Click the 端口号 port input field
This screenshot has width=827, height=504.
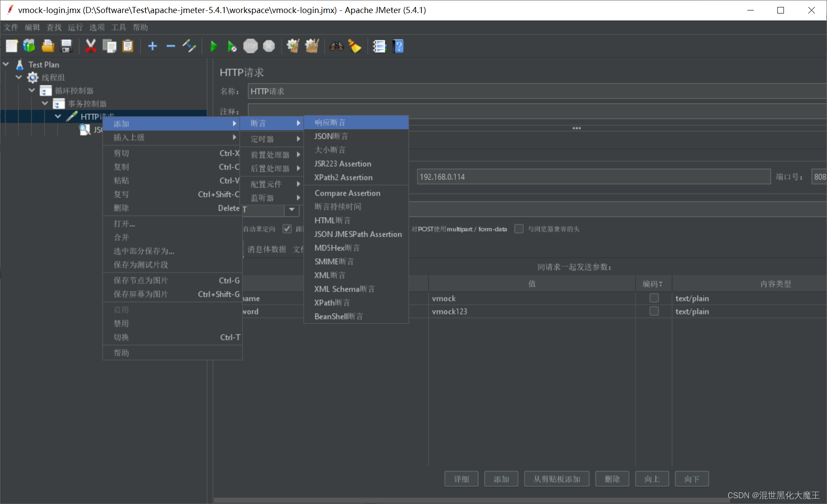click(x=819, y=177)
